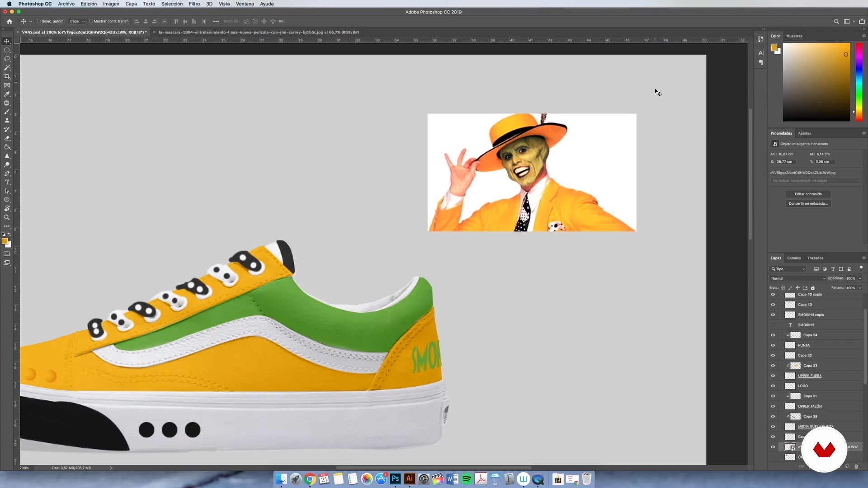This screenshot has width=868, height=488.
Task: Select the Ellipse shape tool
Action: pyautogui.click(x=7, y=200)
